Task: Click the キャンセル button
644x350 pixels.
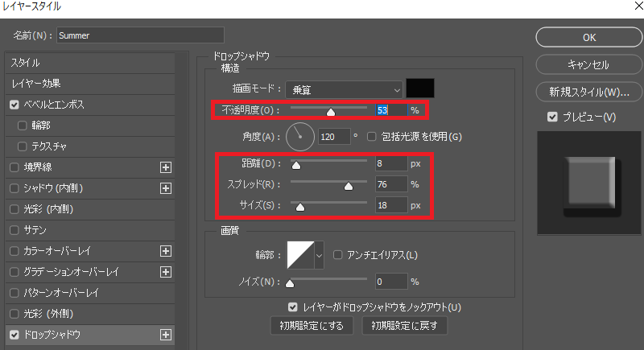Action: [589, 65]
